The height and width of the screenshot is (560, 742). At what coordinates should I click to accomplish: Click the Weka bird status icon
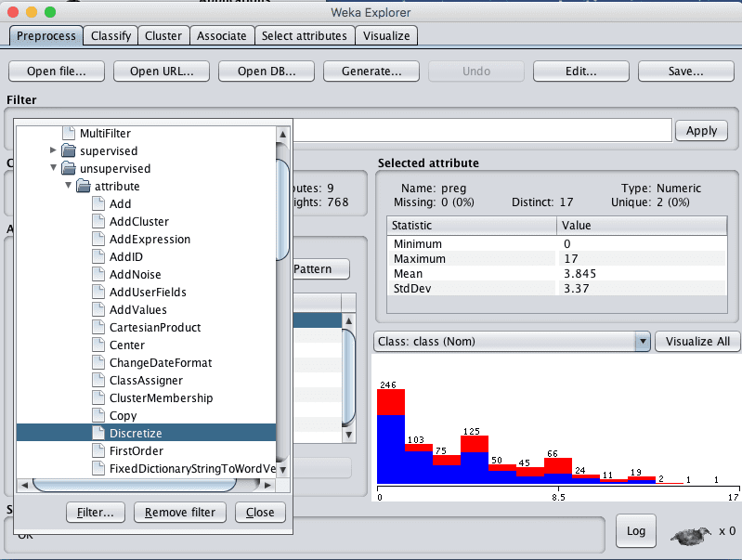click(x=690, y=535)
